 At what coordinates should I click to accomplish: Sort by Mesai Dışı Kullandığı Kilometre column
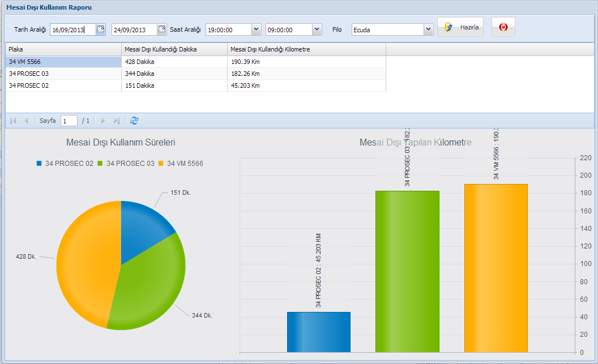pos(306,49)
